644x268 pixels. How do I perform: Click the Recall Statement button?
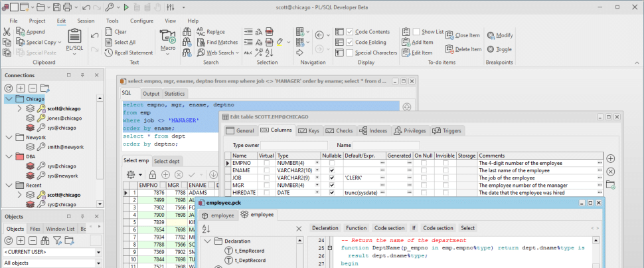pos(129,53)
